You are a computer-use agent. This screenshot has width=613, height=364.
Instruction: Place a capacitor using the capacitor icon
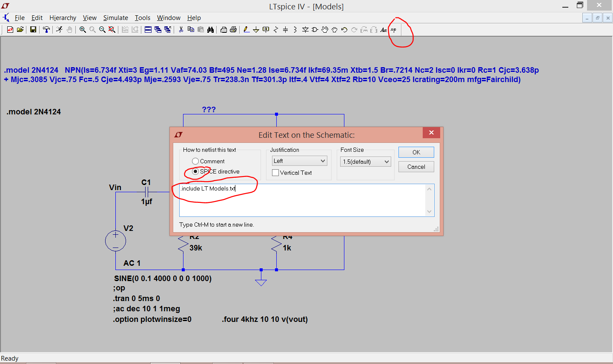(285, 30)
